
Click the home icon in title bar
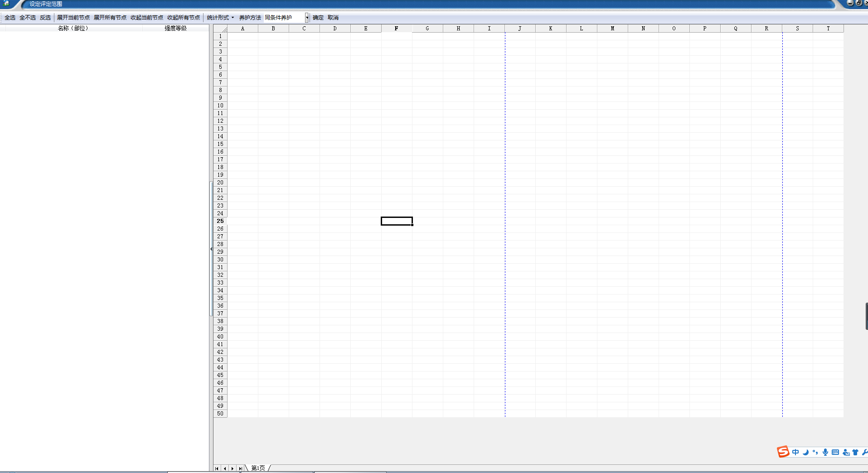[6, 3]
